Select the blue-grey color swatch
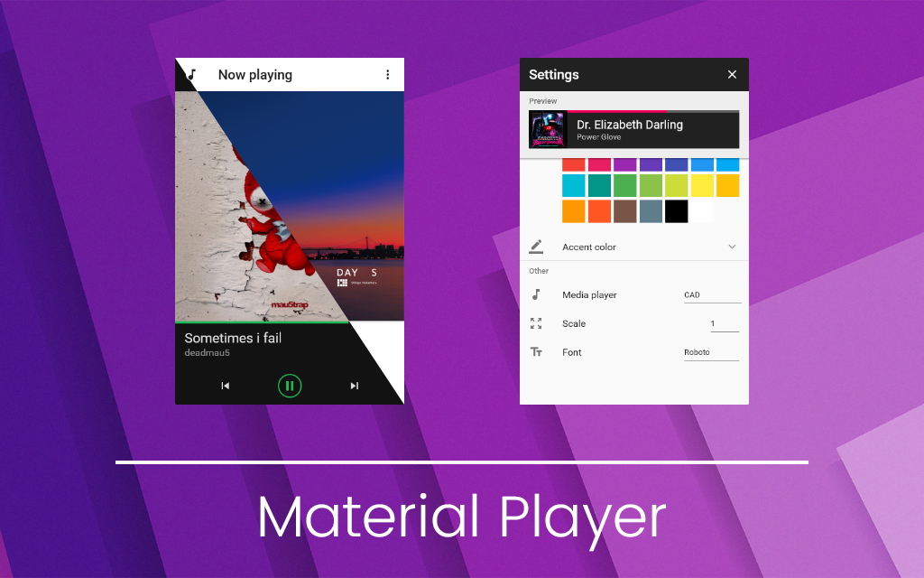The image size is (924, 578). pyautogui.click(x=651, y=211)
